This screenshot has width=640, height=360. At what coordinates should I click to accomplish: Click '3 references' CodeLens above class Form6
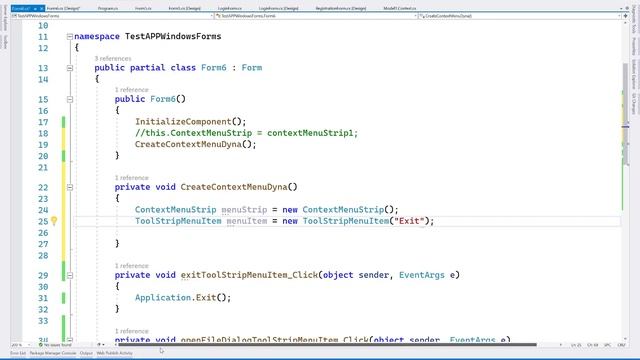(113, 59)
